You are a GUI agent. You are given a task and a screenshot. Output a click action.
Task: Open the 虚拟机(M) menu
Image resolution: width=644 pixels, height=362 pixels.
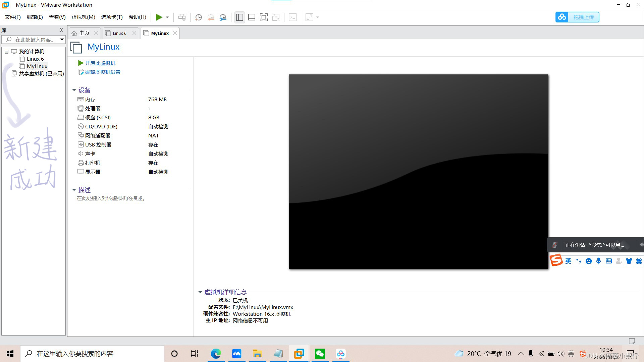coord(83,17)
